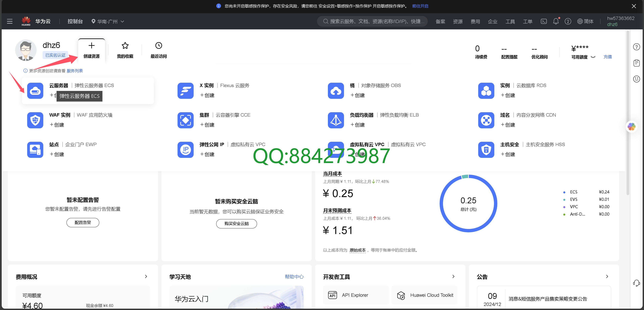The width and height of the screenshot is (644, 310).
Task: Open the 工单 menu
Action: pyautogui.click(x=528, y=21)
